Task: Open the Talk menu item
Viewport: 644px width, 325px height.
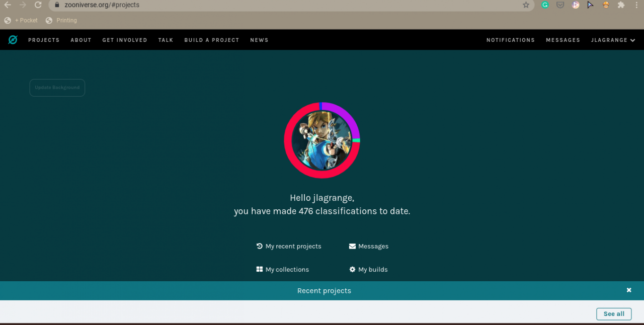Action: [x=166, y=40]
